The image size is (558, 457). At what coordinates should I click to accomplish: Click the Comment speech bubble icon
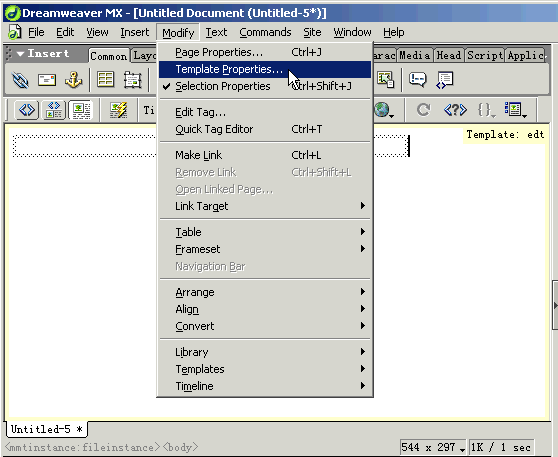(x=417, y=79)
